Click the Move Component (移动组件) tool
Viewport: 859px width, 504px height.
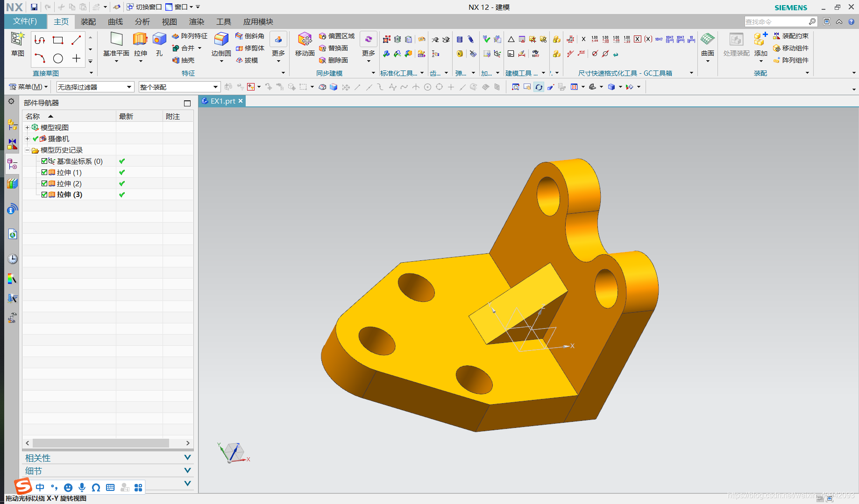[791, 48]
